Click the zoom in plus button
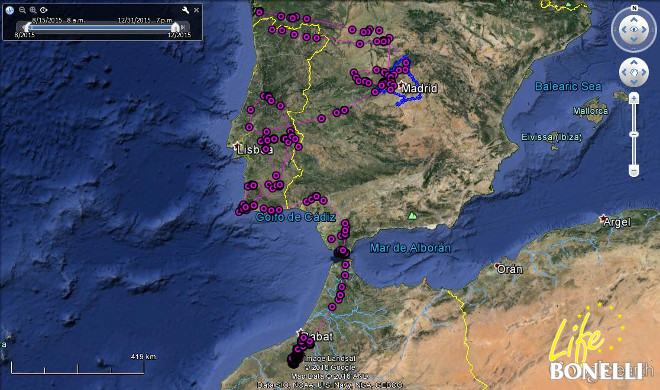 click(634, 99)
